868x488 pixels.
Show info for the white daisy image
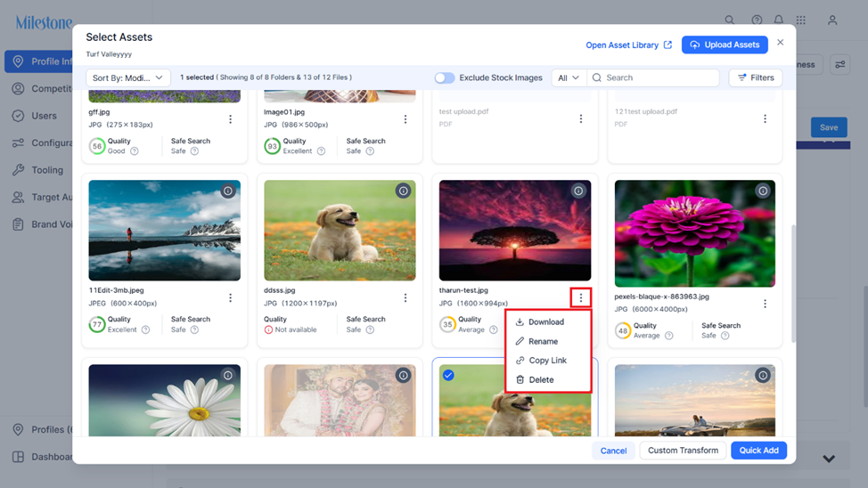(x=227, y=375)
